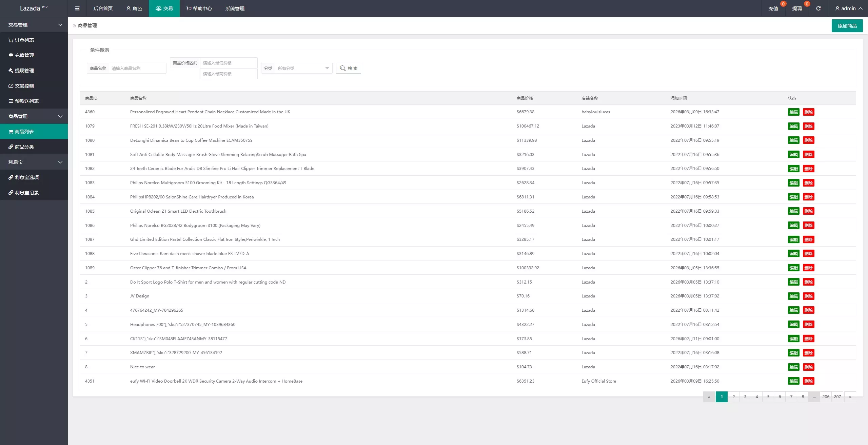This screenshot has width=868, height=445.
Task: Edit product 1087 Ghd Flat Iron
Action: (x=793, y=239)
